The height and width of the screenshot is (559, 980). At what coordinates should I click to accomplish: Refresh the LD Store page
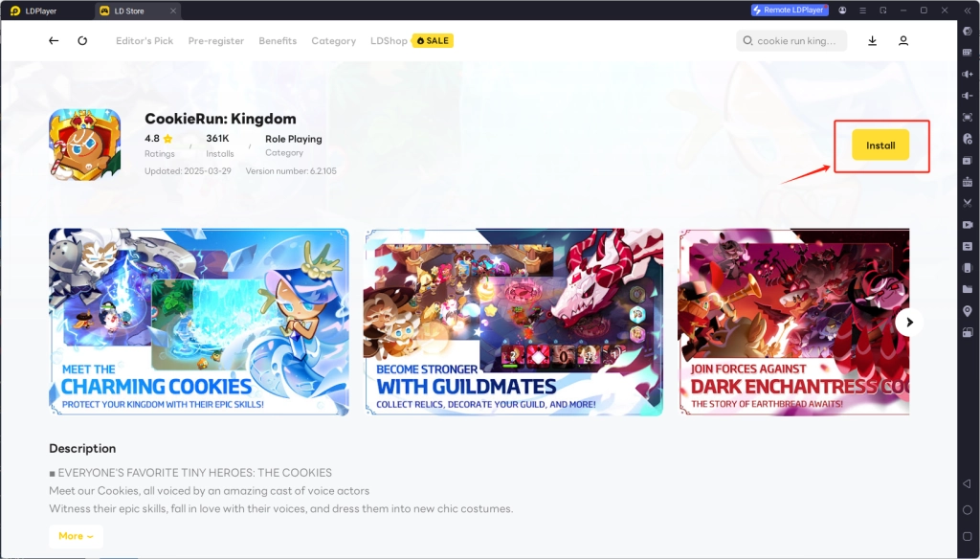[82, 40]
